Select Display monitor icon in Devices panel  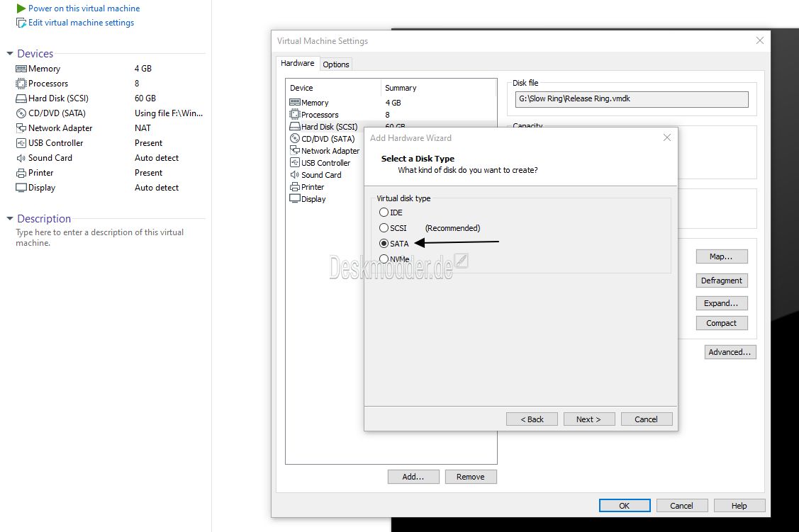[x=21, y=188]
